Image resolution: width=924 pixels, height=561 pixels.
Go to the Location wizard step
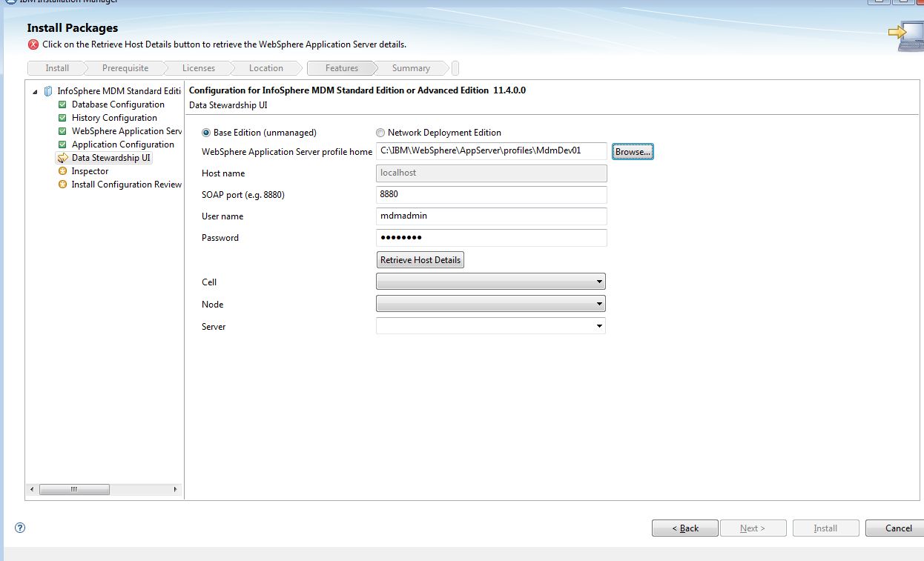(266, 68)
